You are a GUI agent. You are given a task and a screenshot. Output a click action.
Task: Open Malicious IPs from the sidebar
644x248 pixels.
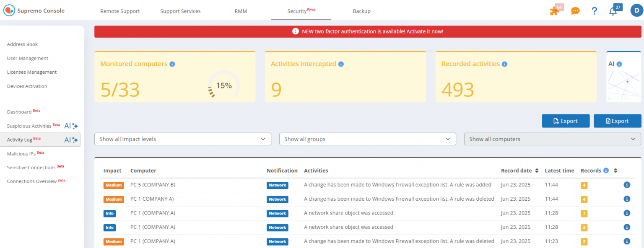[x=21, y=153]
